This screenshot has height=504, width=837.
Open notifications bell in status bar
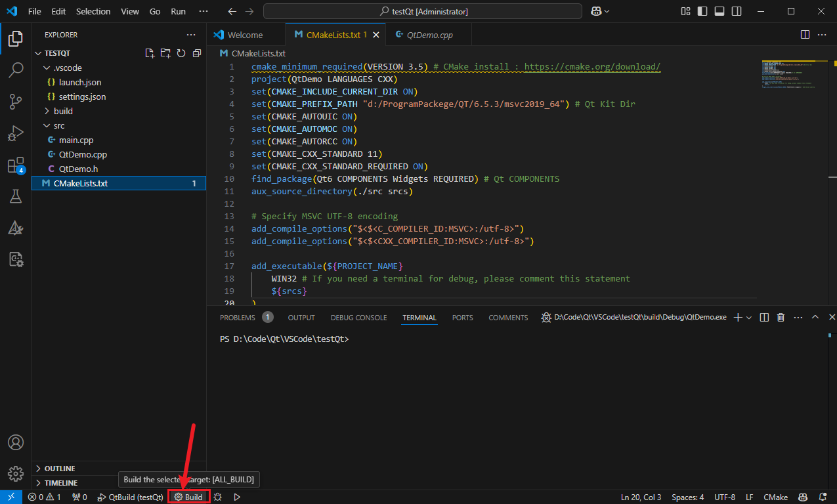[x=823, y=497]
